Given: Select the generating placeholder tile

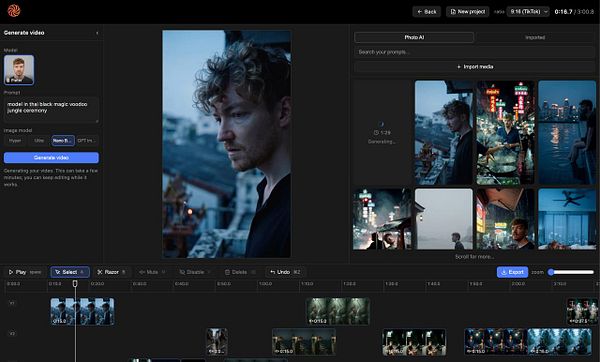Looking at the screenshot, I should pos(382,132).
